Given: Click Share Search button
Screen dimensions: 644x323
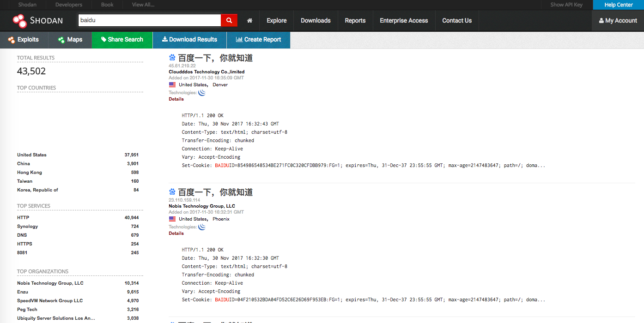Looking at the screenshot, I should tap(122, 40).
